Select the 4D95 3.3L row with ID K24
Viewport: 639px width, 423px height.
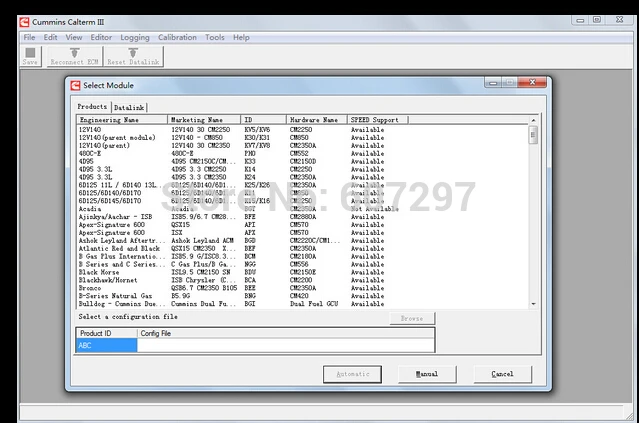(304, 177)
